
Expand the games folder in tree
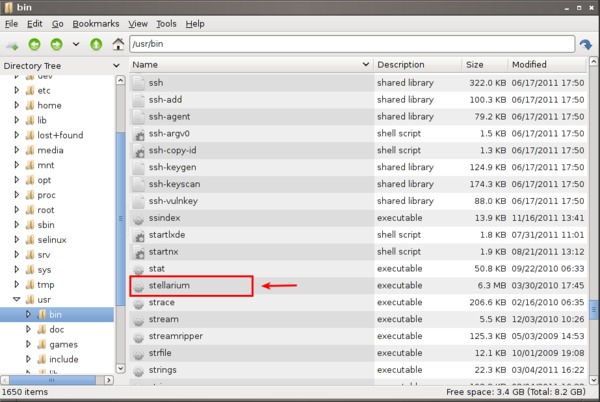pyautogui.click(x=28, y=344)
